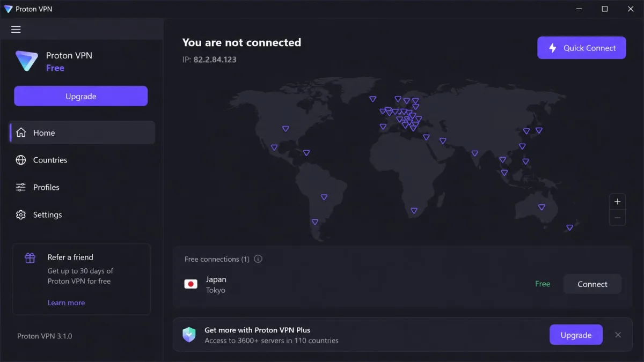Click the sidebar Upgrade button

click(x=80, y=96)
